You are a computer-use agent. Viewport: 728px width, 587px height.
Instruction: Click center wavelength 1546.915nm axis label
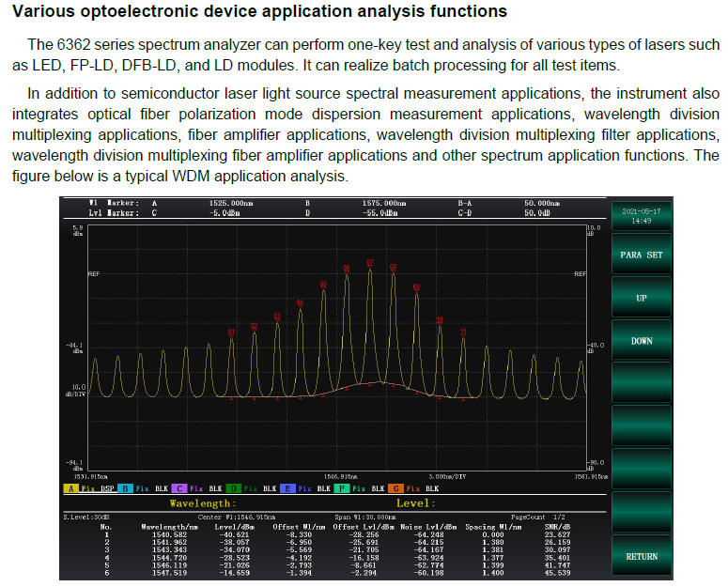(x=341, y=476)
